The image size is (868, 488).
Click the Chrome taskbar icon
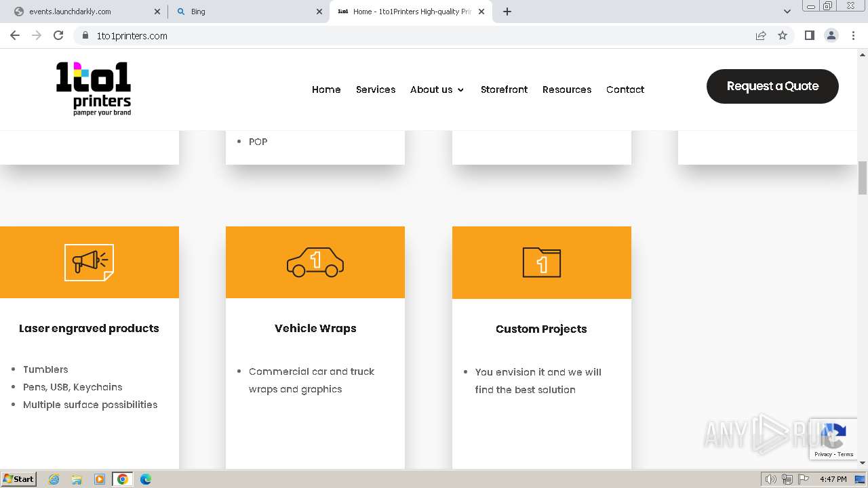[123, 479]
